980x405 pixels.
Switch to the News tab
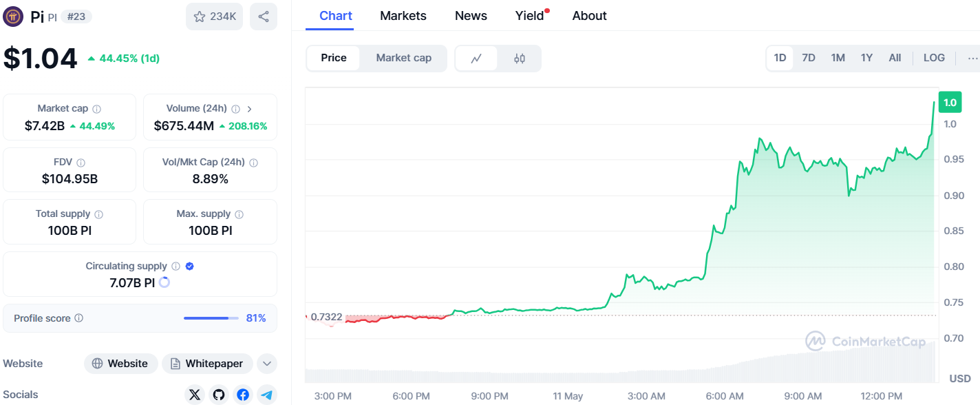click(471, 16)
